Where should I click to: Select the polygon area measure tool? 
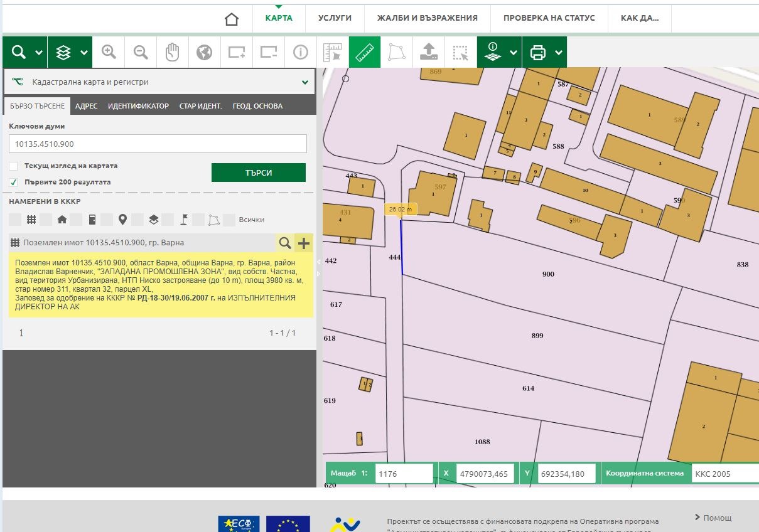pos(397,52)
